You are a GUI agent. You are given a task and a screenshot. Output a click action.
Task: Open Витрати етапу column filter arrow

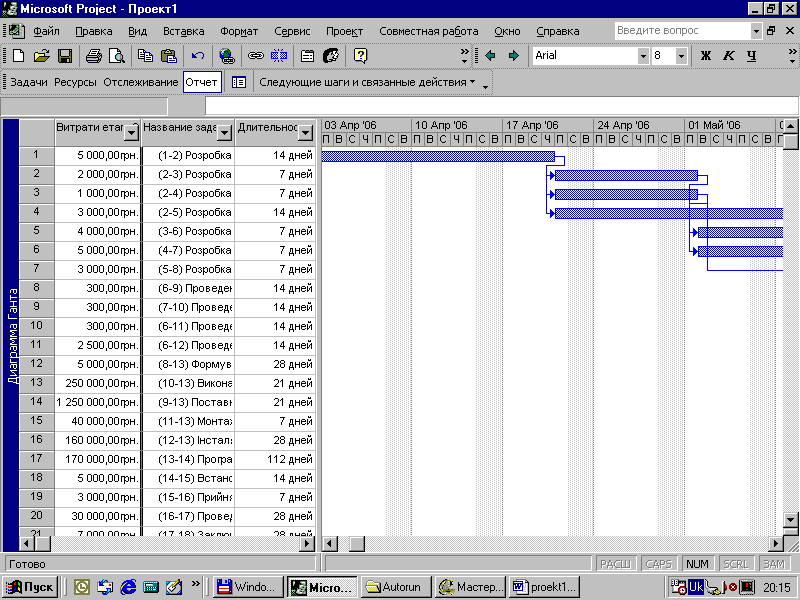[131, 133]
